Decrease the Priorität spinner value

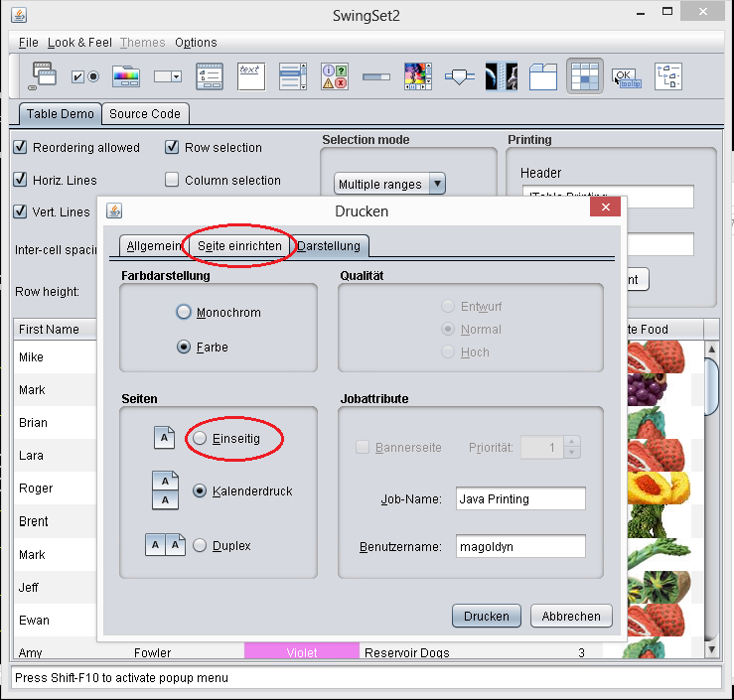[571, 453]
